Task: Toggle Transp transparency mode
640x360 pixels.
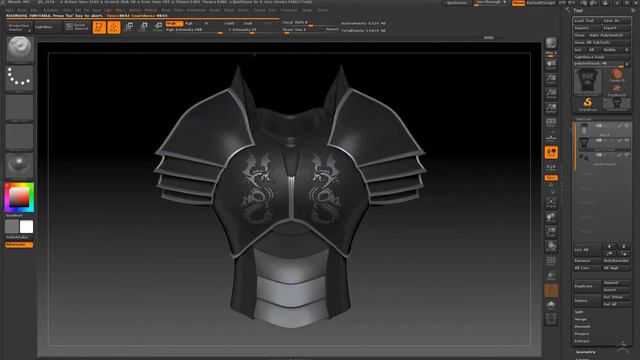Action: tap(551, 276)
